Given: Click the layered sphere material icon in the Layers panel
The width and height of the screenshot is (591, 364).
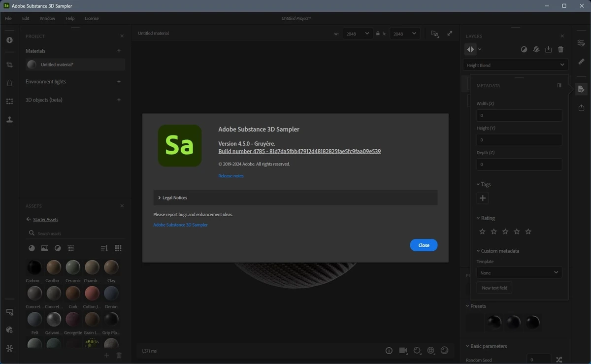Looking at the screenshot, I should [536, 49].
